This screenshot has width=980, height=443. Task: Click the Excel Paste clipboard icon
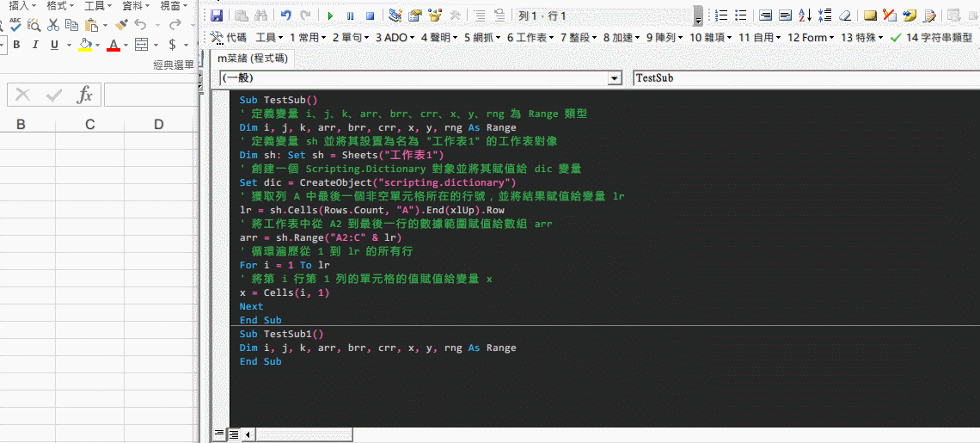click(x=91, y=24)
